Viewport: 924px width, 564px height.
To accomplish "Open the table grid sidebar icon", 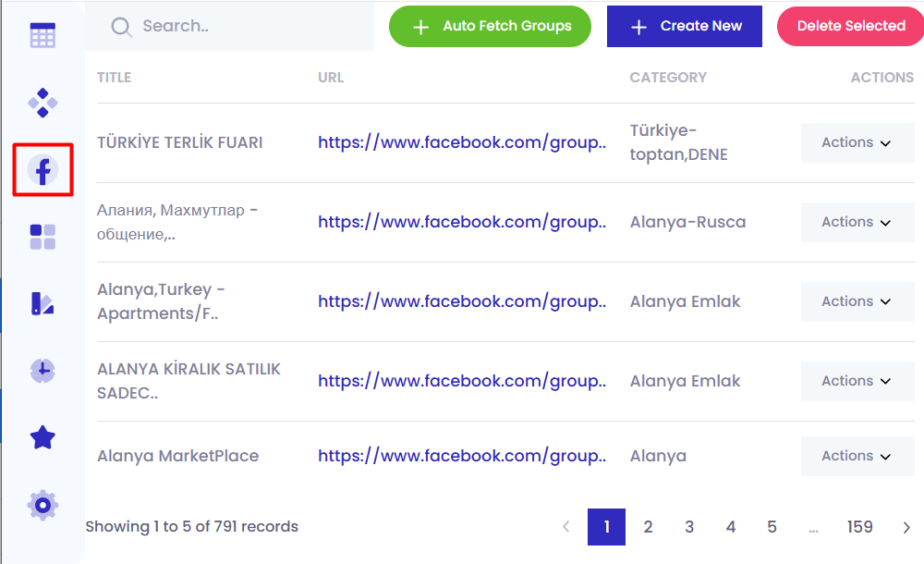I will [43, 35].
